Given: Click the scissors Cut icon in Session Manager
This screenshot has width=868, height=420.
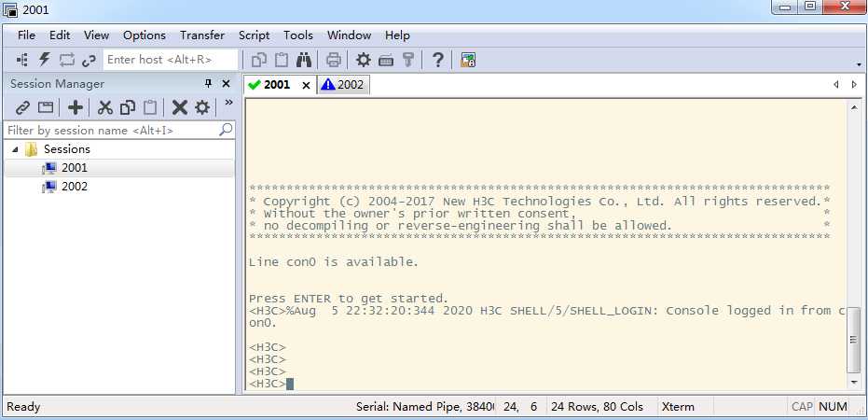Looking at the screenshot, I should (105, 107).
